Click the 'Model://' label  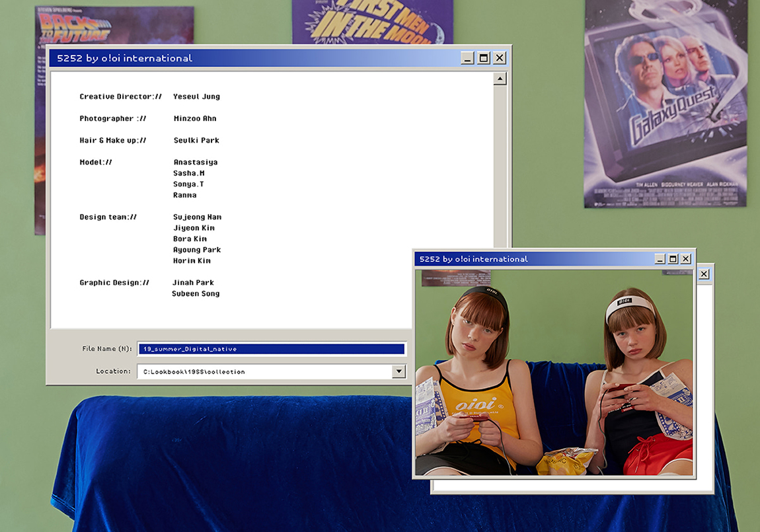95,163
